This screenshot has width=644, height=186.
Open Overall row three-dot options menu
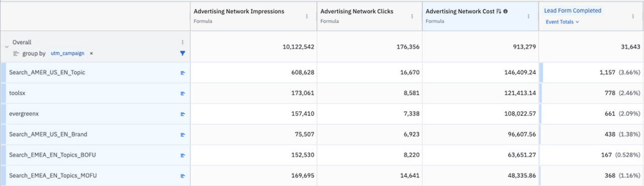[183, 42]
